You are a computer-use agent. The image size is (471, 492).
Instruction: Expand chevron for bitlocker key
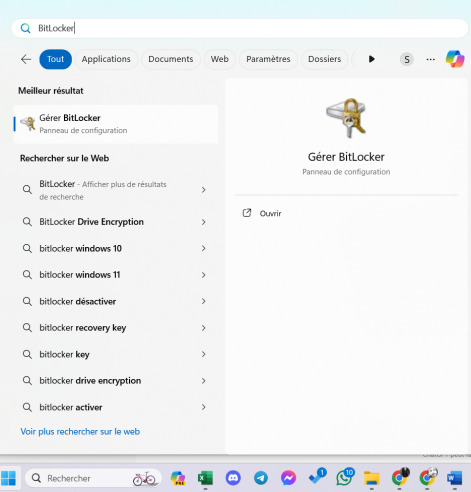click(x=204, y=354)
